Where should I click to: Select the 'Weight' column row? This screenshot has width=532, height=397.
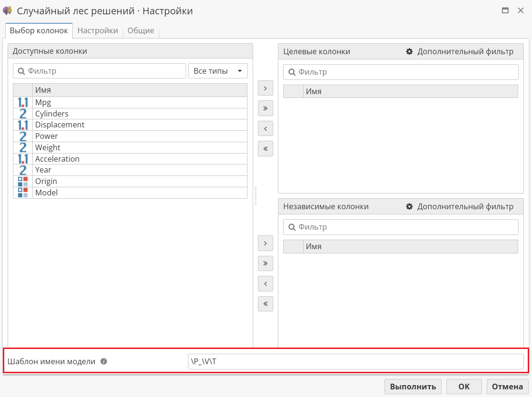click(130, 147)
